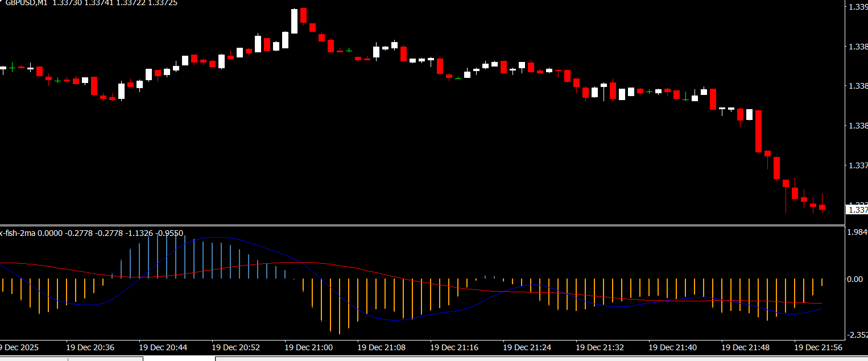Screen dimensions: 868x361
Task: Click the -2.352 minimum on indicator scale
Action: (x=857, y=335)
